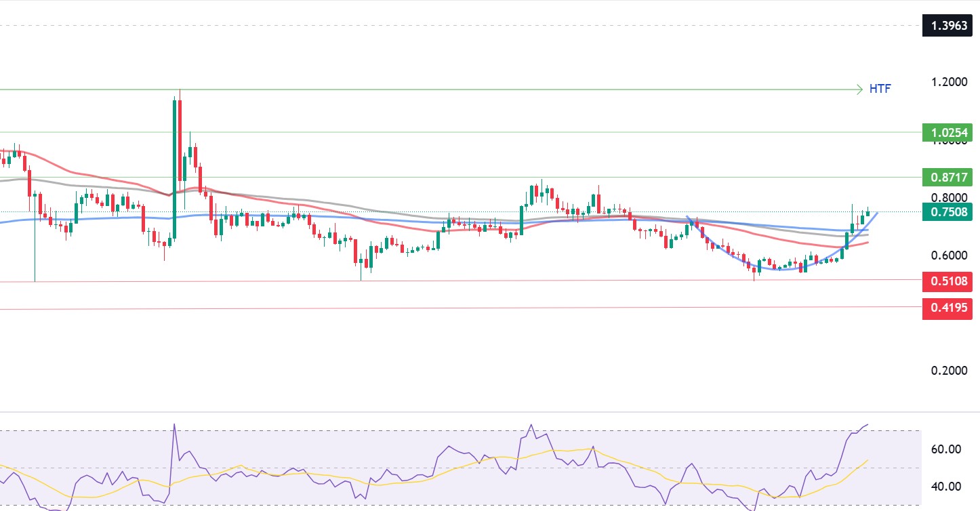Click the latest green candle near 0.75
The width and height of the screenshot is (980, 511).
pos(867,212)
